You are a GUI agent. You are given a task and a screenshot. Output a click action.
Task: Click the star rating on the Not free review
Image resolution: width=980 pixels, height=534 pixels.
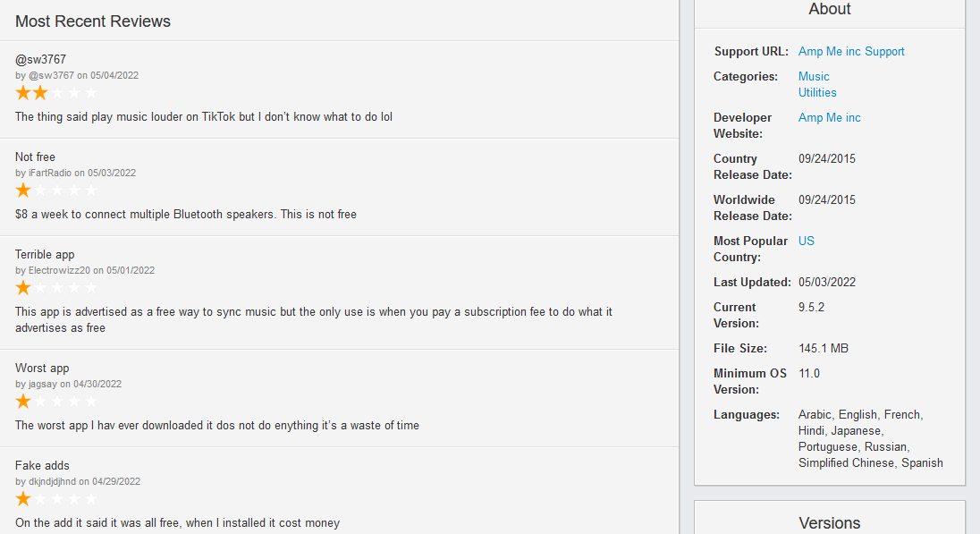coord(55,190)
